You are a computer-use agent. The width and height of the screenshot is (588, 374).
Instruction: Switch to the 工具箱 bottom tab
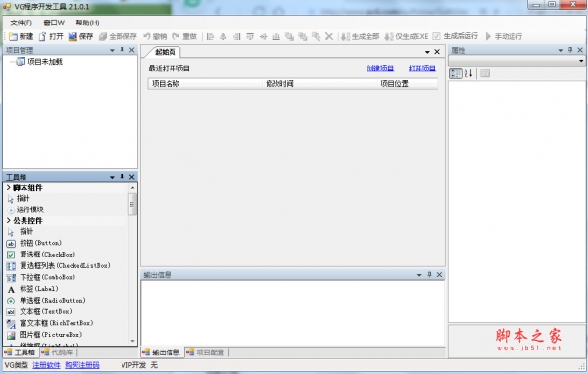21,352
